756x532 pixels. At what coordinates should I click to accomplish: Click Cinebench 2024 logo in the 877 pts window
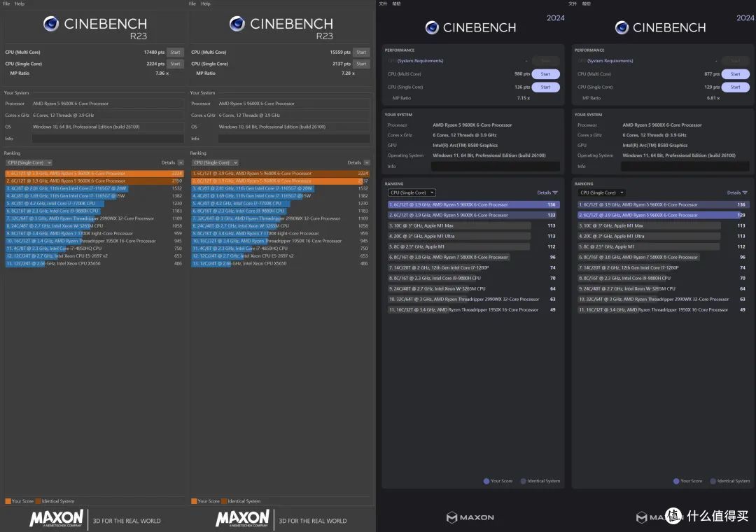point(661,27)
